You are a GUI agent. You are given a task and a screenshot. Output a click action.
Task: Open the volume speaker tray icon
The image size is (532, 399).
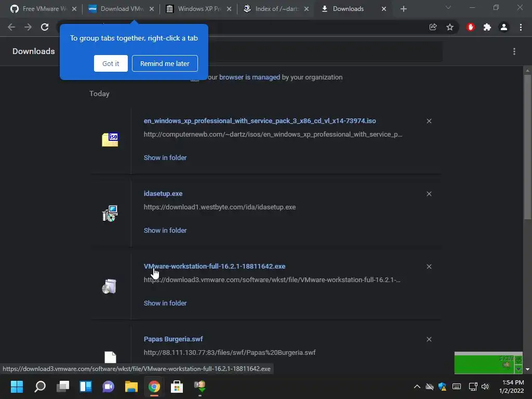[x=485, y=387]
